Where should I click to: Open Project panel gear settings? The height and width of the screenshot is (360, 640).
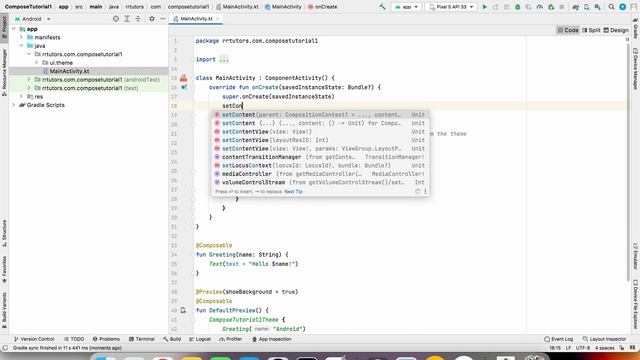tap(152, 19)
